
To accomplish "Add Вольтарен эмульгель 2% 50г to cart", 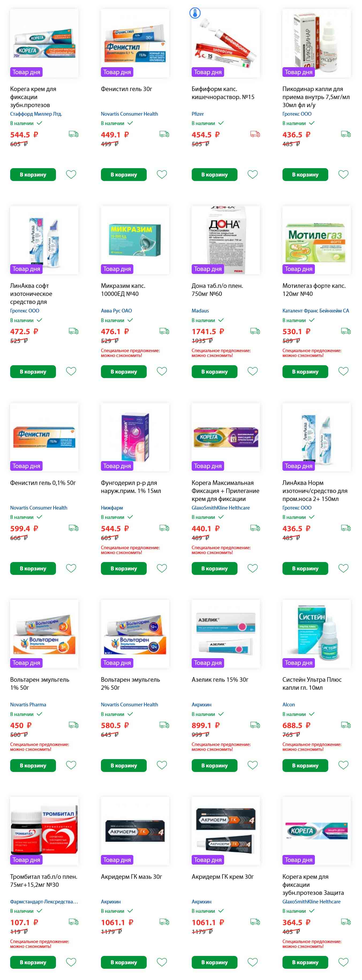I will pos(124,765).
